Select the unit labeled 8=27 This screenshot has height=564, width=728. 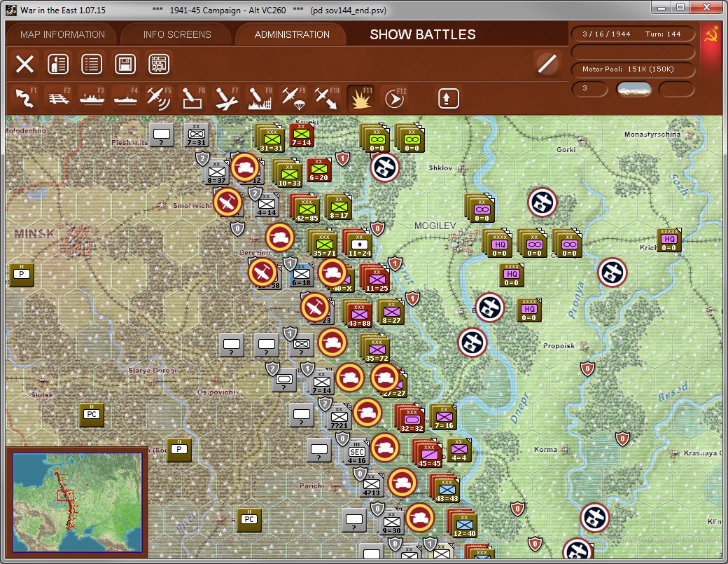(391, 311)
